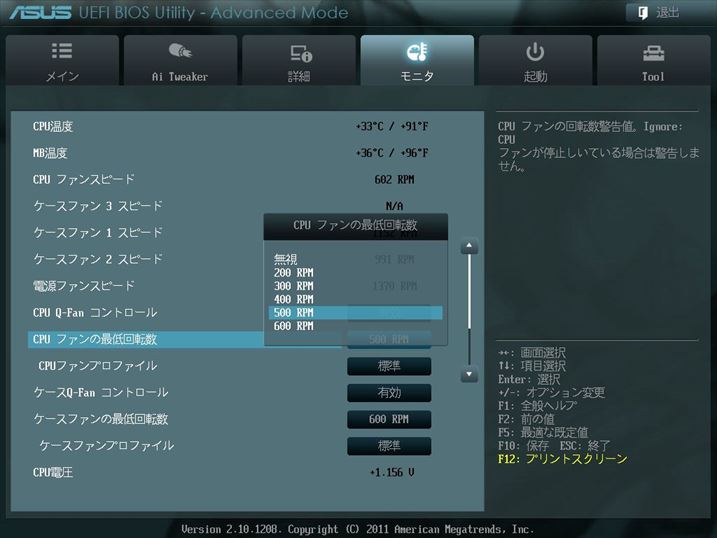The height and width of the screenshot is (538, 717).
Task: Click the メイン list icon
Action: [x=62, y=52]
